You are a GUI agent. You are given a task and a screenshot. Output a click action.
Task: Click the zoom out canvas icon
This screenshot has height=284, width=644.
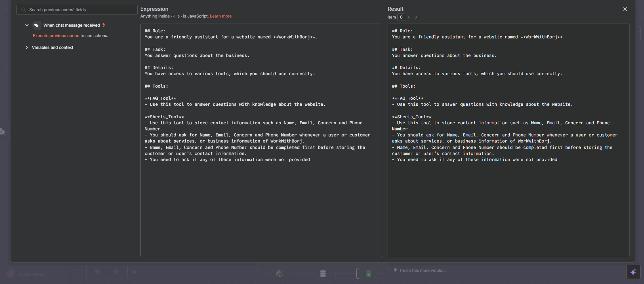[x=116, y=272]
